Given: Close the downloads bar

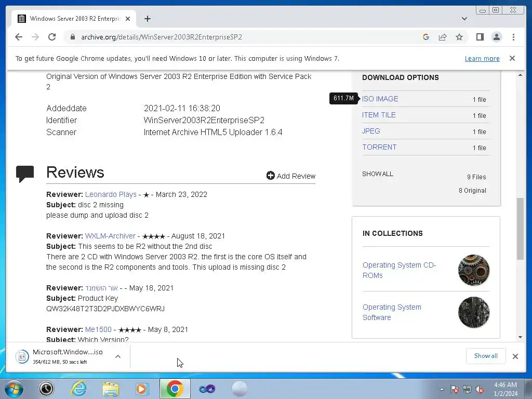Looking at the screenshot, I should (515, 356).
